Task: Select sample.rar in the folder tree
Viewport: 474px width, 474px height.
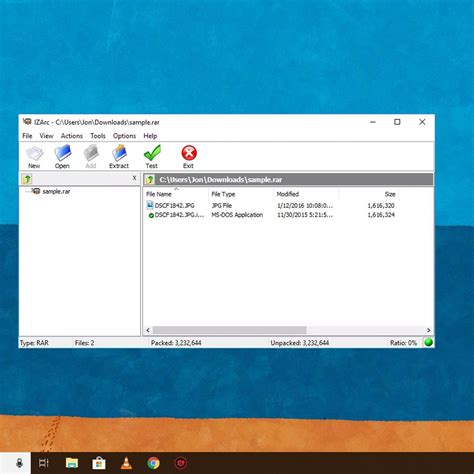Action: (x=56, y=191)
